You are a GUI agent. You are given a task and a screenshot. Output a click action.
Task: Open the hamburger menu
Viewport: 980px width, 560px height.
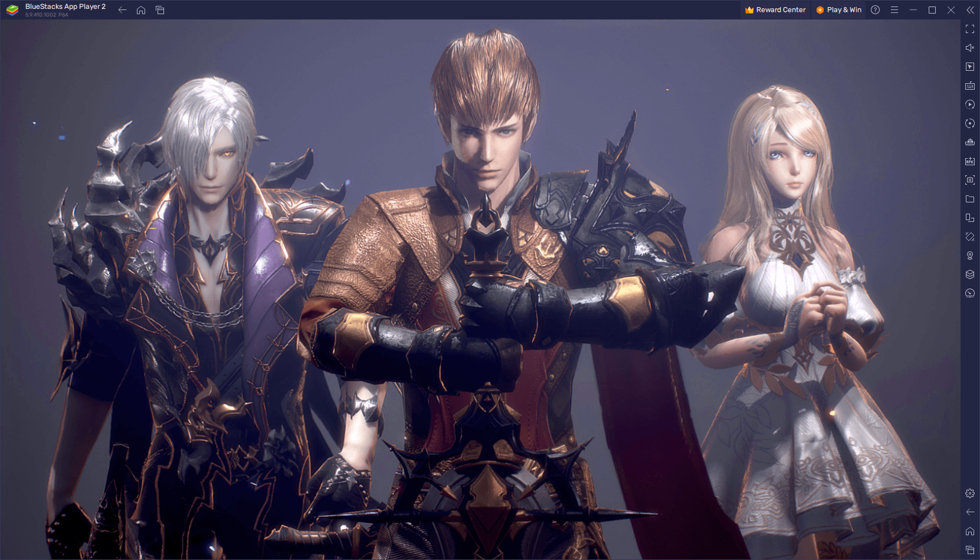[x=894, y=10]
